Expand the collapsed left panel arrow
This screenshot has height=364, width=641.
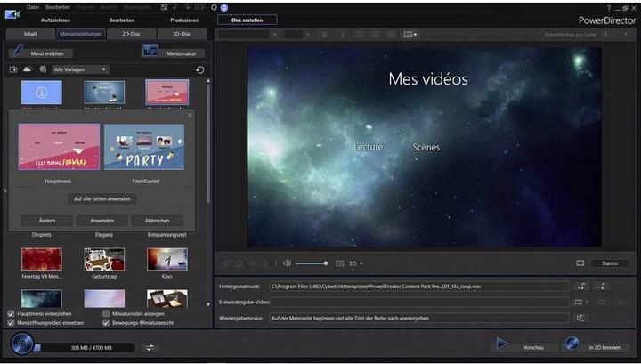(x=5, y=190)
